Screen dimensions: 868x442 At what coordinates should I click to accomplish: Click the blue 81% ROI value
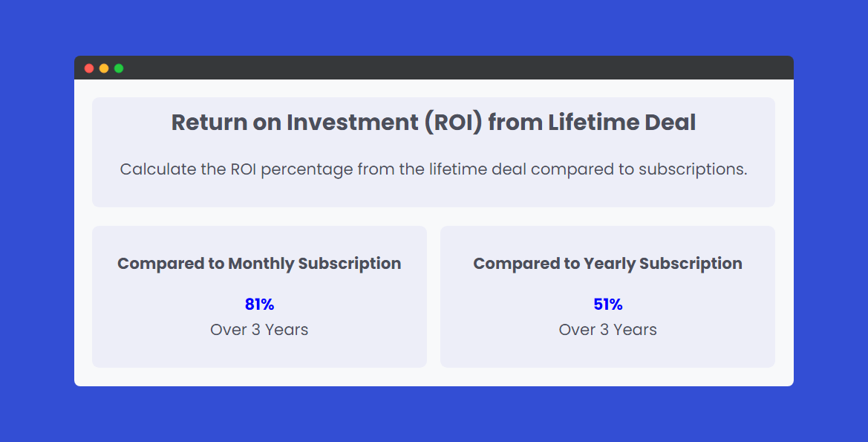point(259,304)
